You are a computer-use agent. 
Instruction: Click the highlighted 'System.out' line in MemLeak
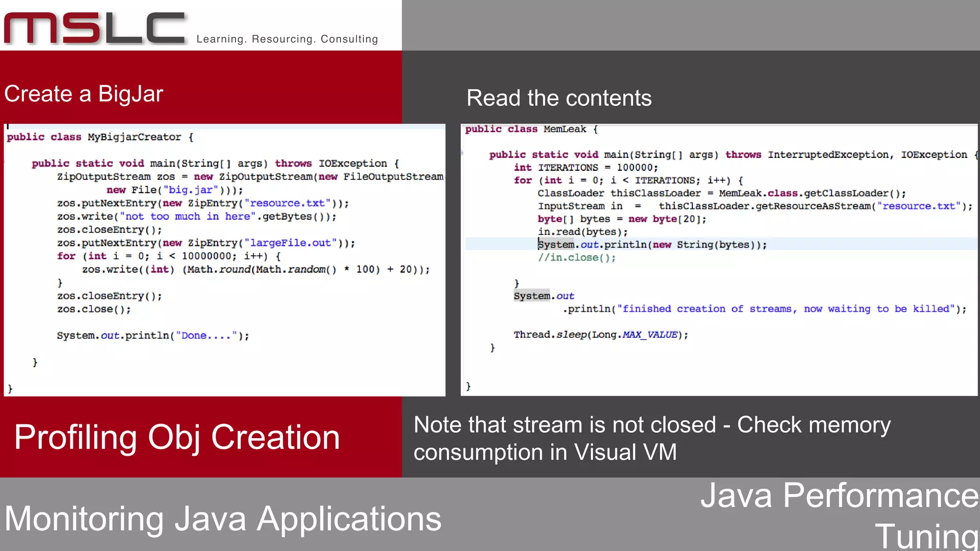click(x=544, y=296)
